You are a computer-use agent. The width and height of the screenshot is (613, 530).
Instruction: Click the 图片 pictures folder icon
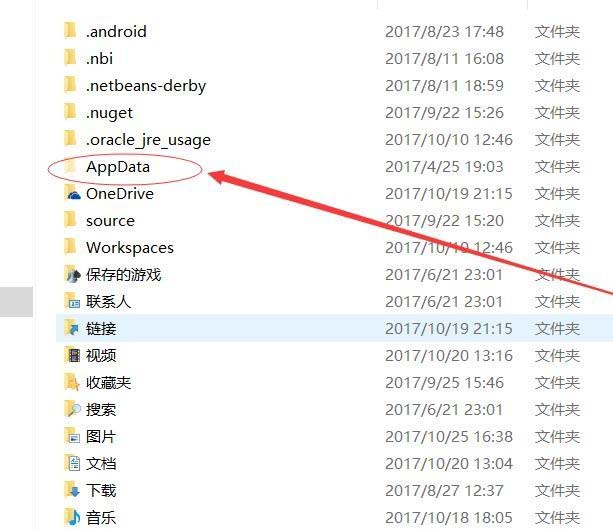pos(72,436)
